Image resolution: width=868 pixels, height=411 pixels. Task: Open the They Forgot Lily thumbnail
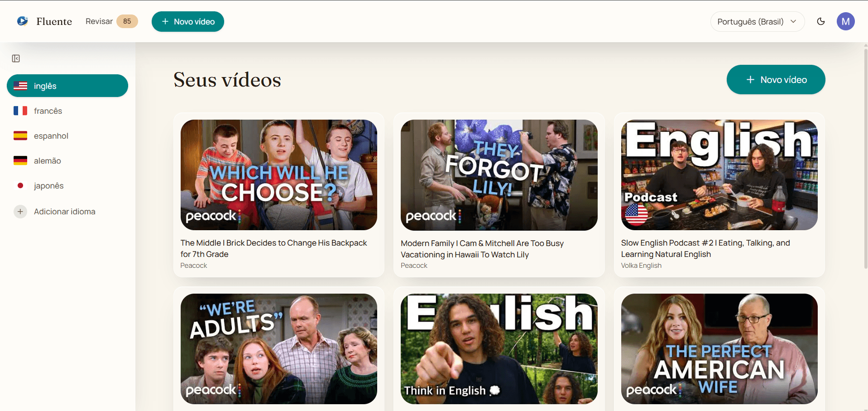[499, 175]
